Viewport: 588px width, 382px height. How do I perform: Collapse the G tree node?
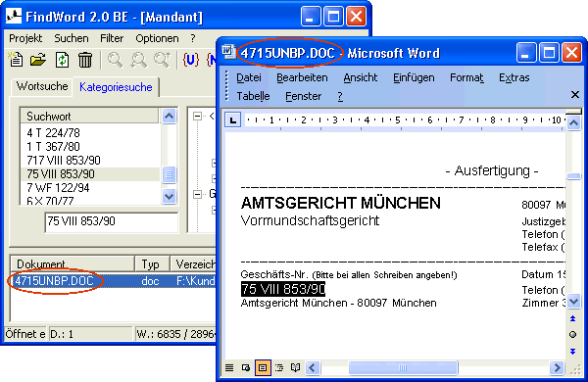click(197, 194)
